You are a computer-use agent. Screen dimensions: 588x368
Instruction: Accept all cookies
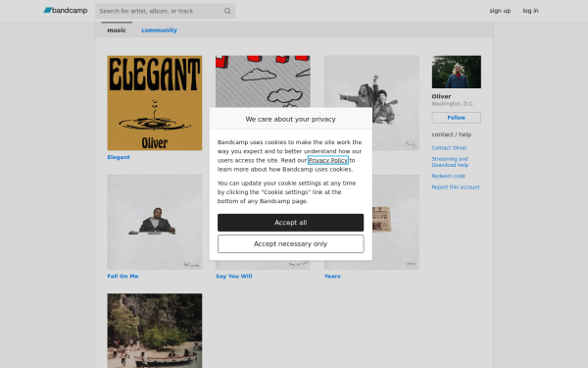pos(291,223)
